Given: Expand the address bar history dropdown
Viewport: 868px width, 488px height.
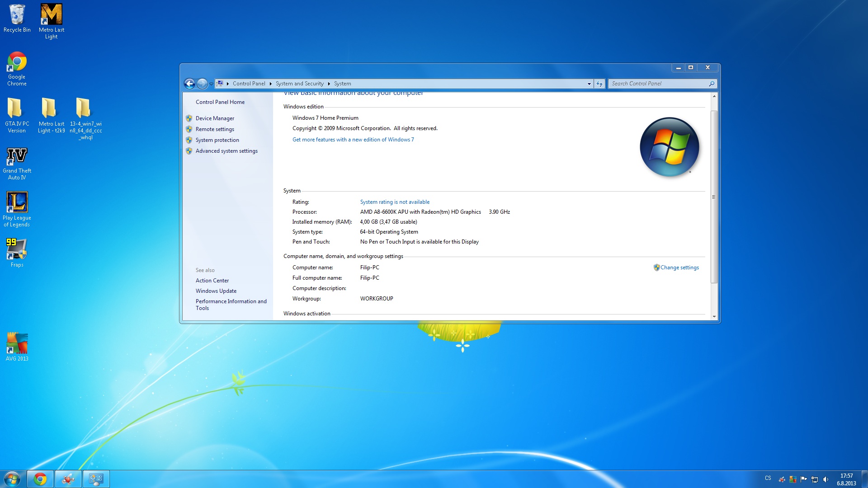Looking at the screenshot, I should [x=589, y=84].
